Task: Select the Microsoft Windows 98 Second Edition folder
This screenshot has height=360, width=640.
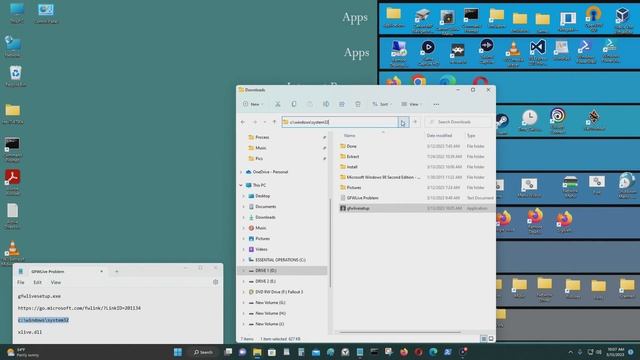Action: coord(416,177)
